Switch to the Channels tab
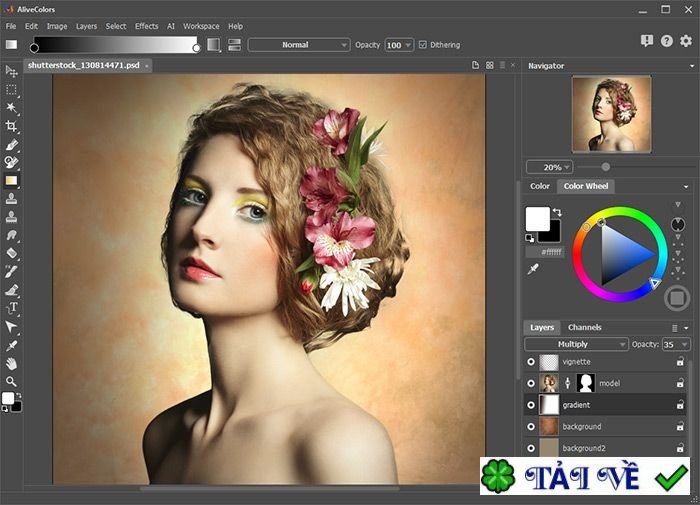Image resolution: width=700 pixels, height=505 pixels. coord(584,327)
